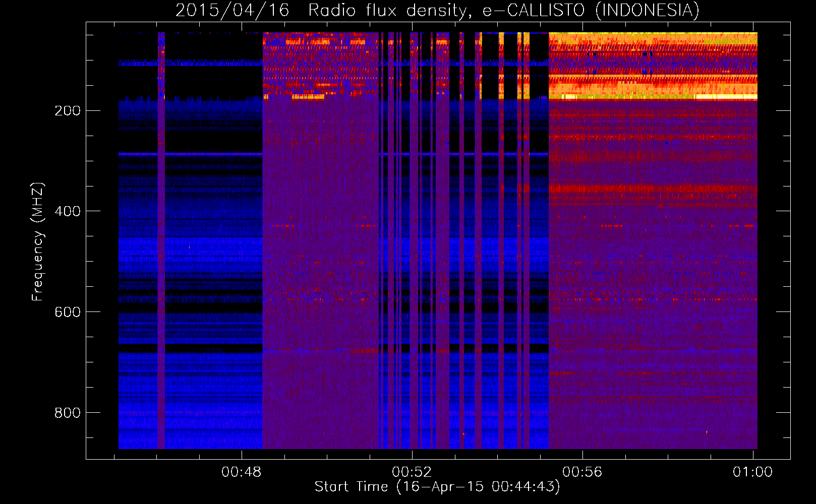816x504 pixels.
Task: Click the plot title mentioning e-CALLISTO (INDONESIA)
Action: coord(437,10)
